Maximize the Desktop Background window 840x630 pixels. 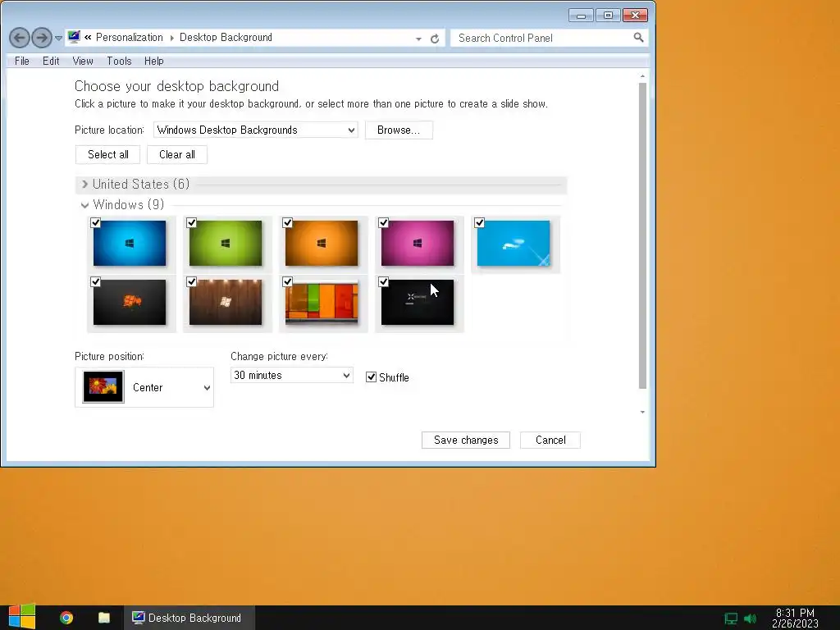608,16
